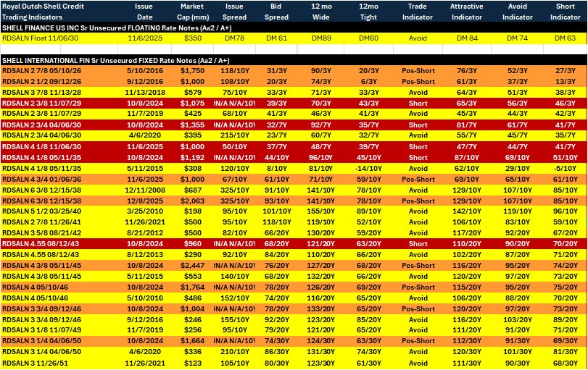The image size is (588, 370).
Task: Select the '$1,750' market cap cell
Action: click(192, 71)
